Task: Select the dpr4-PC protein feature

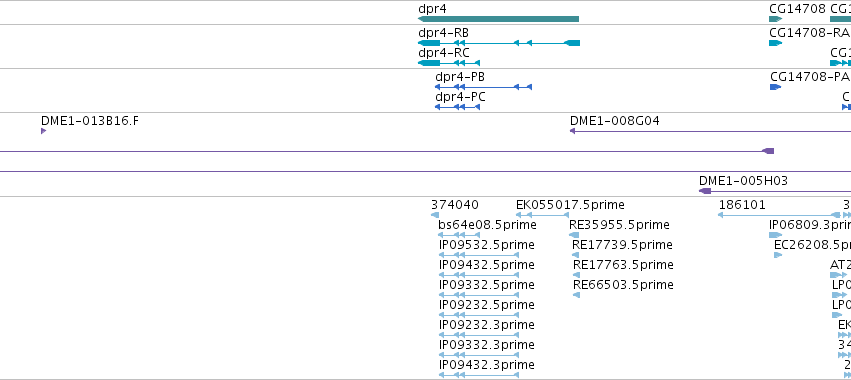Action: 458,107
